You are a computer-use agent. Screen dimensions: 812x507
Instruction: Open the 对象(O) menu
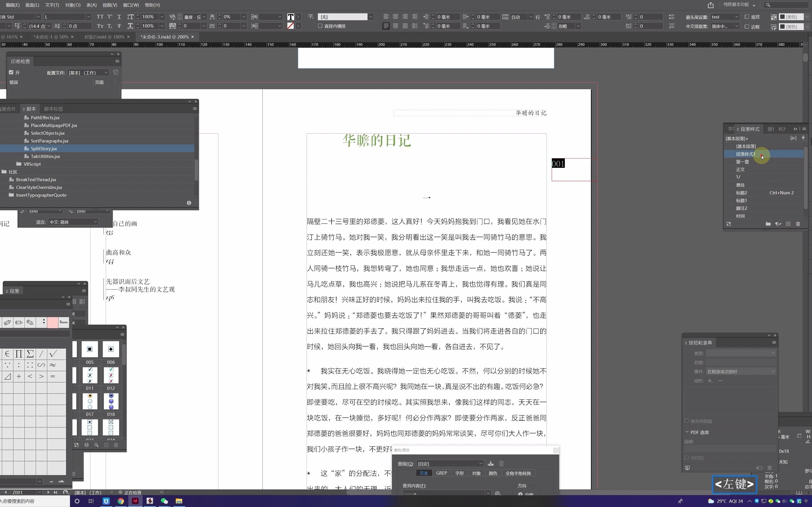[x=73, y=5]
